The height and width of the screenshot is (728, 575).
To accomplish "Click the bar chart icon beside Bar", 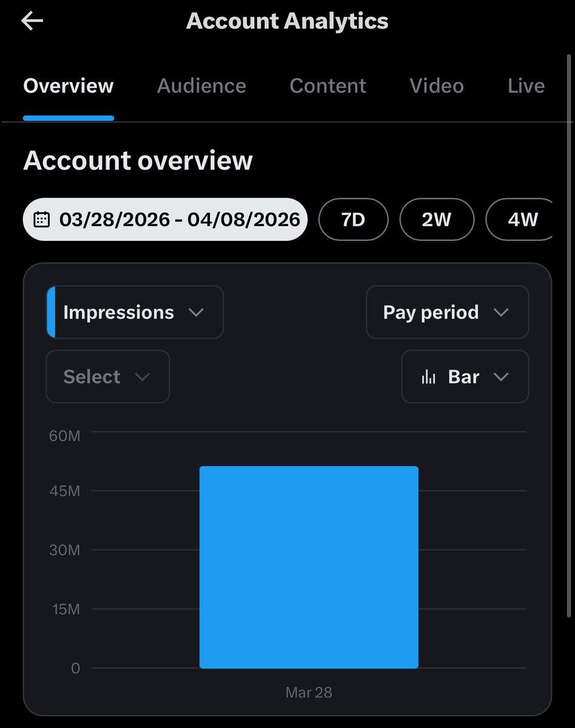I will (429, 377).
